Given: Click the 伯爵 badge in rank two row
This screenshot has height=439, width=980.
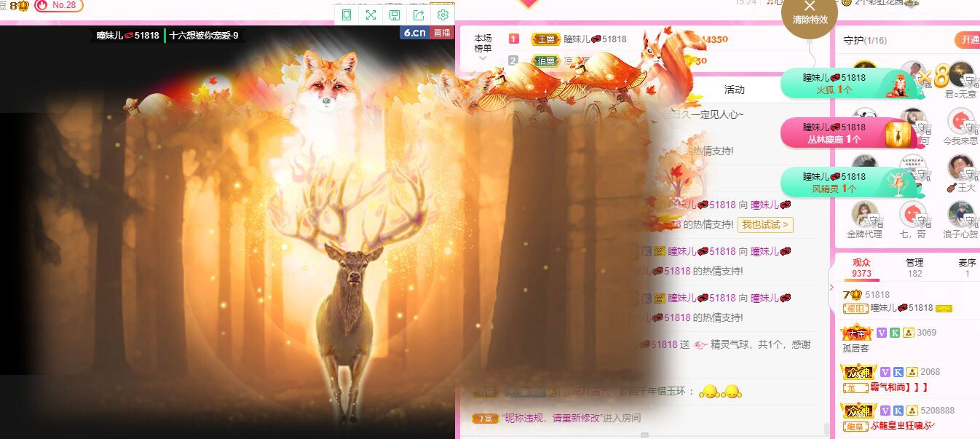Looking at the screenshot, I should (x=545, y=60).
